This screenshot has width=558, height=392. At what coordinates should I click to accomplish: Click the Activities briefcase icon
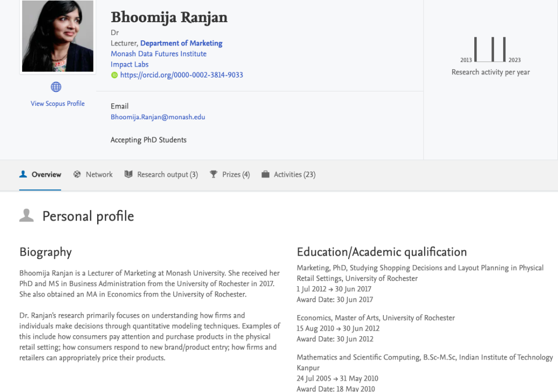266,175
